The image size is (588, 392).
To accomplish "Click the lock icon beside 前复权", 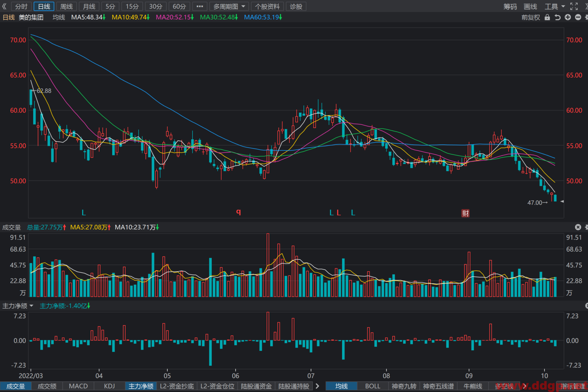I will point(547,17).
